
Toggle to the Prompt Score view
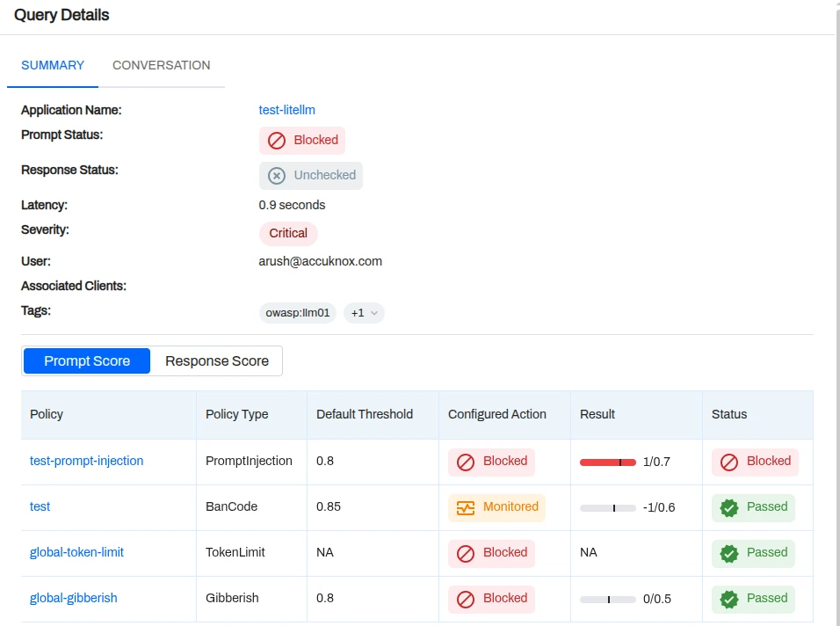(x=86, y=360)
